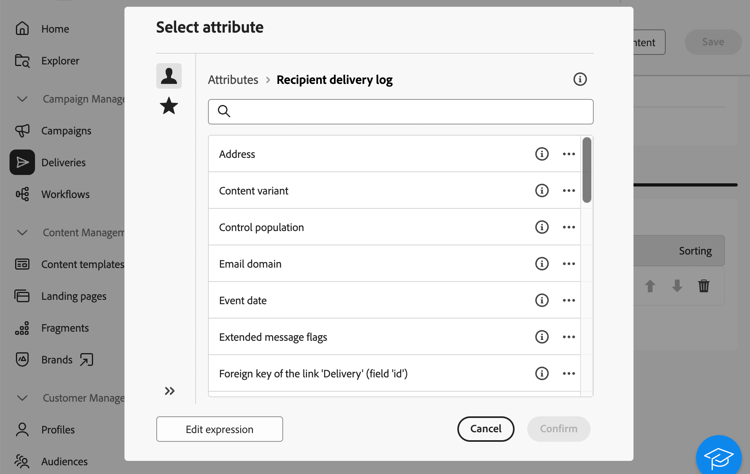Image resolution: width=750 pixels, height=474 pixels.
Task: Open Deliveries in the sidebar
Action: point(63,162)
